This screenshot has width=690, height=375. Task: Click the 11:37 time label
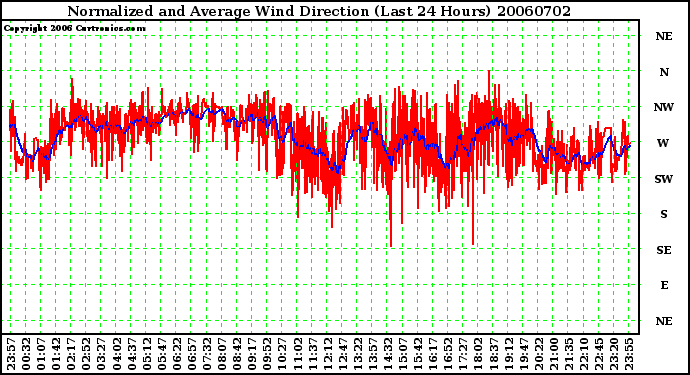(x=313, y=354)
